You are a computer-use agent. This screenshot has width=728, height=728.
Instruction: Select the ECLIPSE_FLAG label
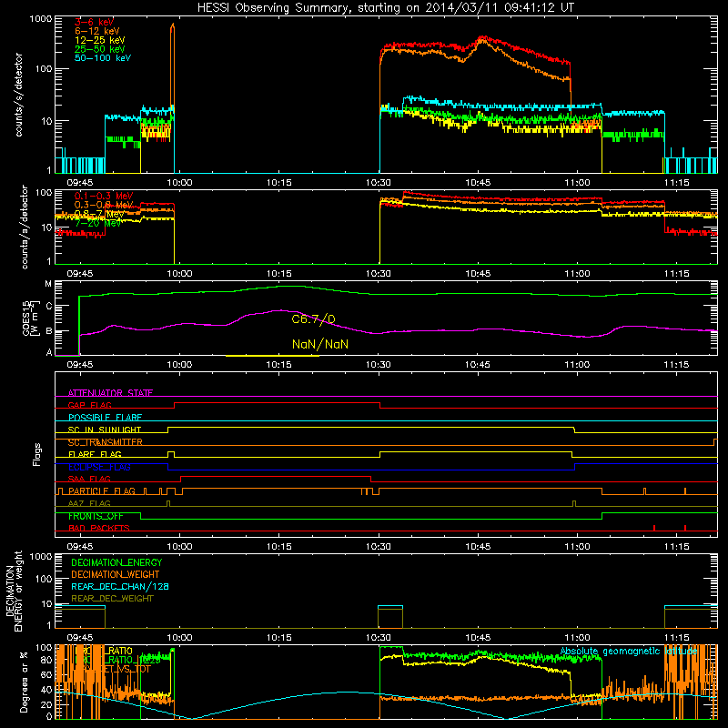point(99,467)
